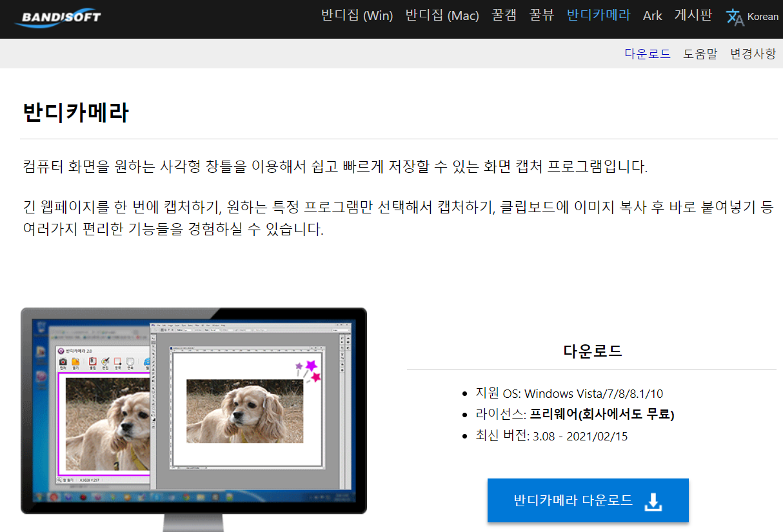Image resolution: width=783 pixels, height=532 pixels.
Task: Click the 프리웨어(회사에서도 무료) license text
Action: pos(602,414)
